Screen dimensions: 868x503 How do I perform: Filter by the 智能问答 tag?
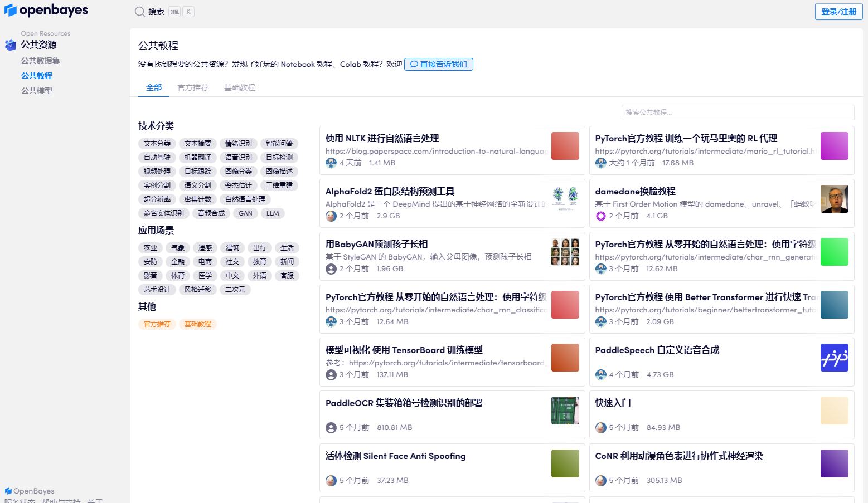point(279,144)
